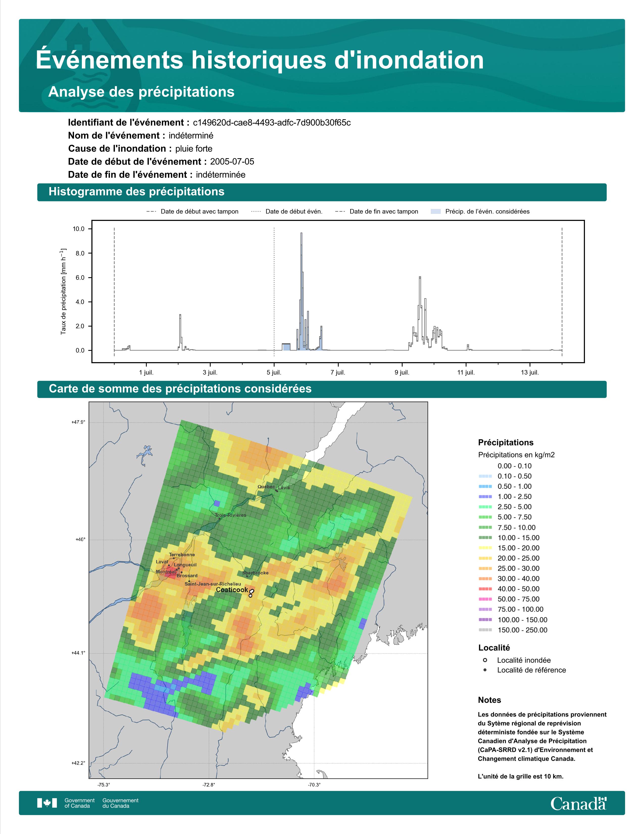The height and width of the screenshot is (834, 644).
Task: Click the +47.9° latitude label
Action: [x=78, y=422]
